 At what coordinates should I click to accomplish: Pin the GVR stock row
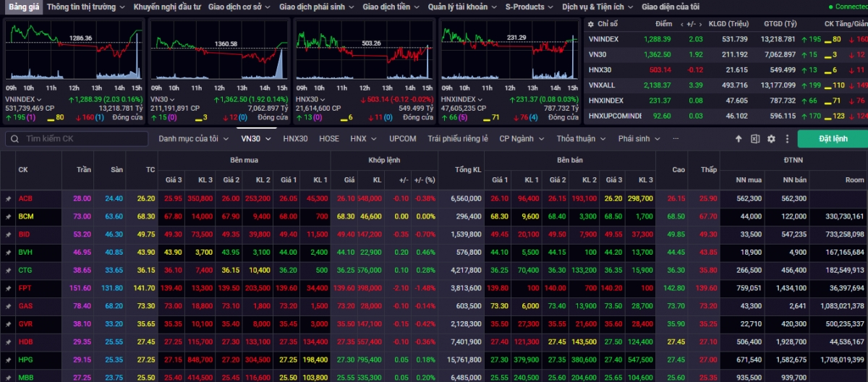click(x=9, y=324)
